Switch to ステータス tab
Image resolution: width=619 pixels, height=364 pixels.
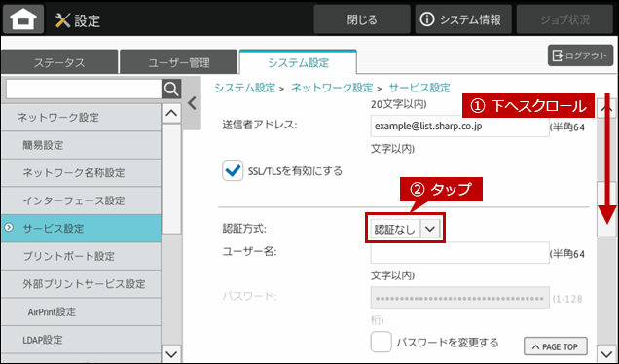point(59,62)
